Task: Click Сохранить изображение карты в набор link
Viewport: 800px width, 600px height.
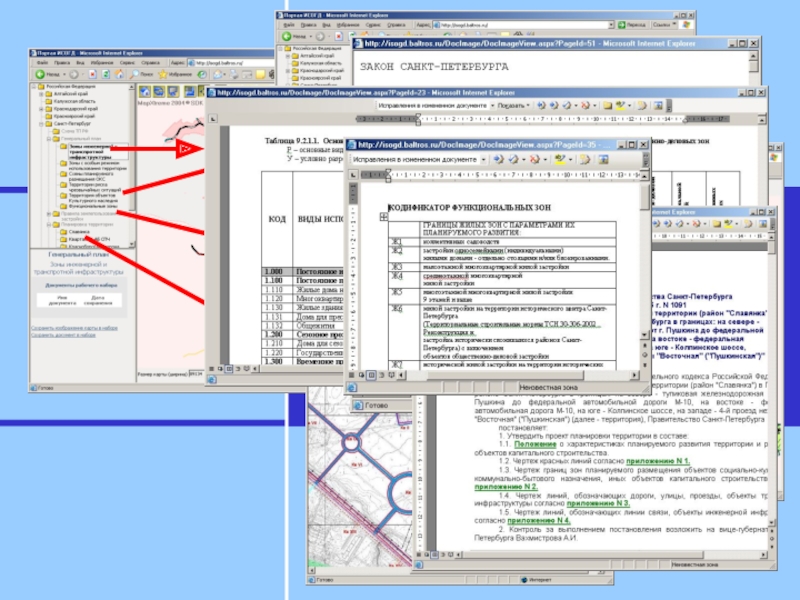Action: 74,328
